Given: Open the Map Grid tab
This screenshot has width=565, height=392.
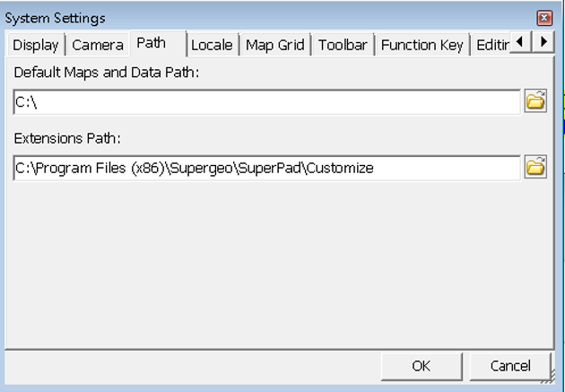Looking at the screenshot, I should (x=275, y=45).
